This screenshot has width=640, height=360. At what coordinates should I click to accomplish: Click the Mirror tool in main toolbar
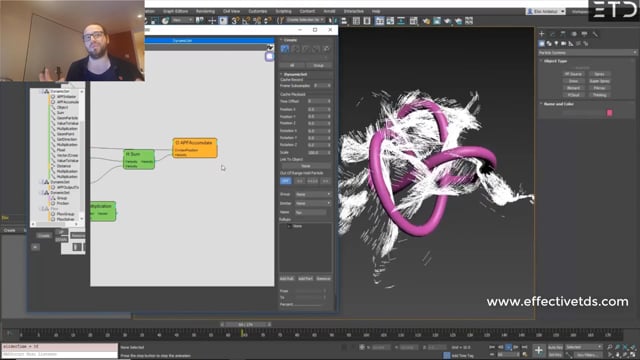[x=333, y=20]
